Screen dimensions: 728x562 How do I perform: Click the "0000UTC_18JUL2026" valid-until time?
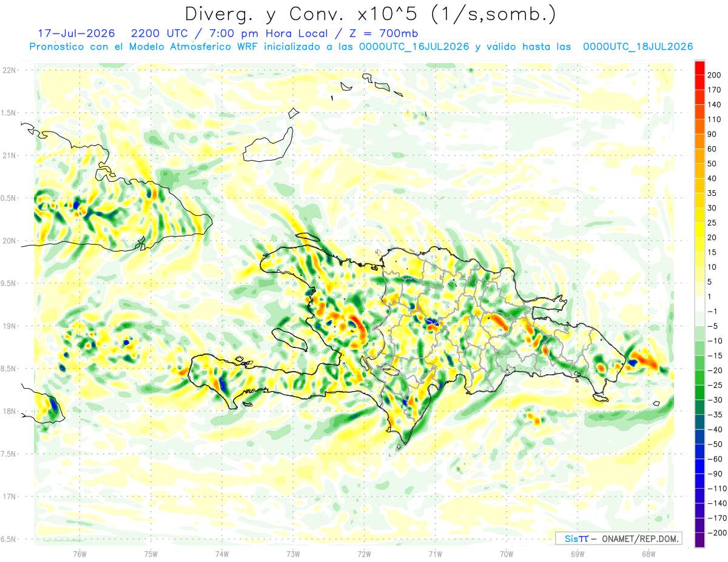click(x=638, y=47)
